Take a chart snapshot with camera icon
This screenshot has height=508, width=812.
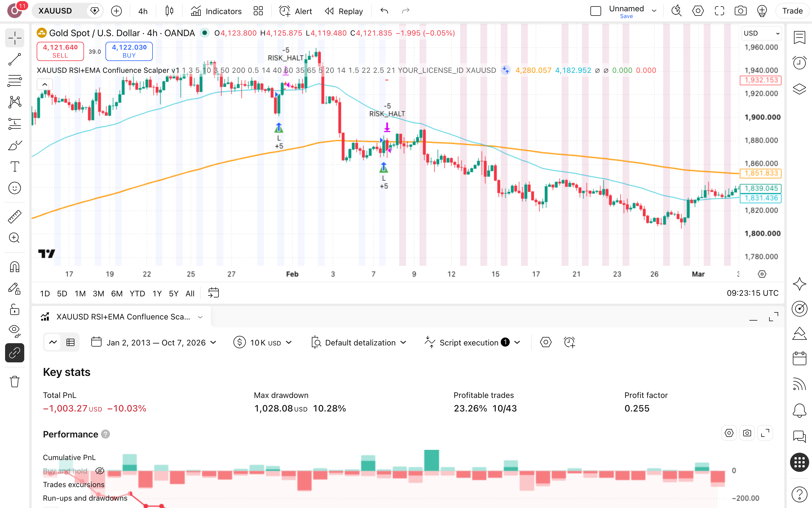tap(740, 11)
